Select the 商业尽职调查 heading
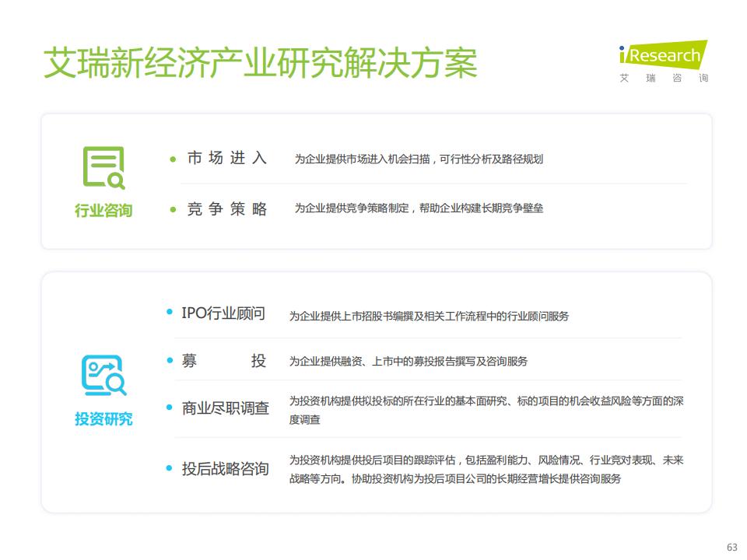The height and width of the screenshot is (560, 747). pyautogui.click(x=225, y=408)
